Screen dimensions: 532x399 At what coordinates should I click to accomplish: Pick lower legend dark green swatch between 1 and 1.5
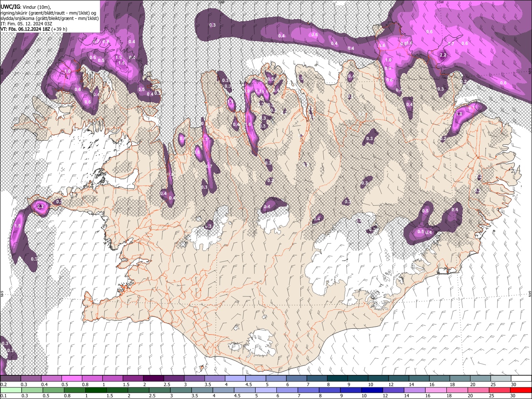pyautogui.click(x=96, y=390)
